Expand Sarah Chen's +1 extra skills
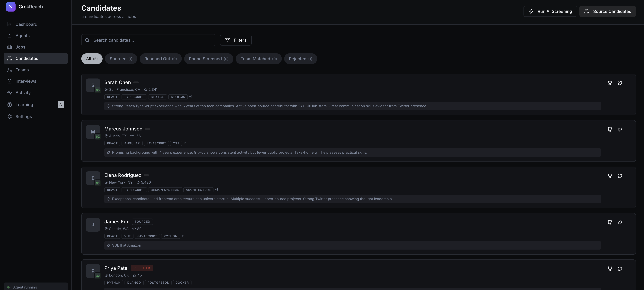 190,97
